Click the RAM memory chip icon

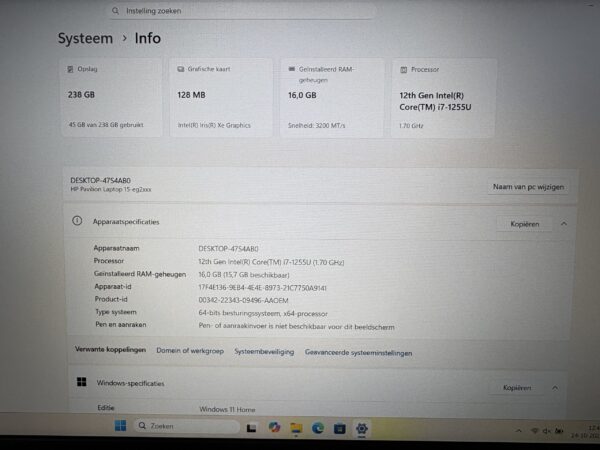point(292,69)
